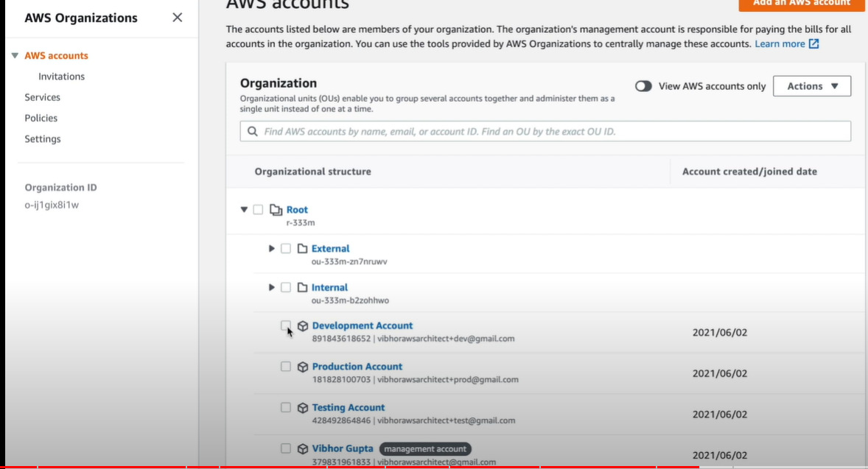Viewport: 868px width, 469px height.
Task: Select the Testing Account checkbox
Action: [x=286, y=407]
